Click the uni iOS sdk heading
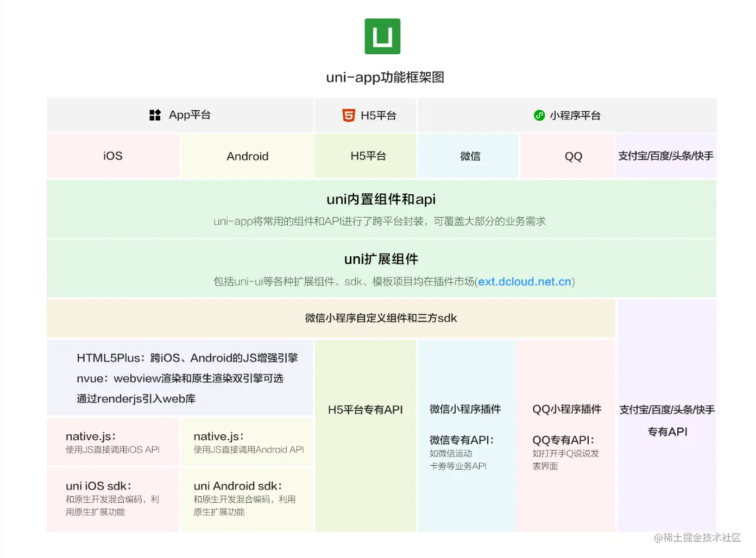The width and height of the screenshot is (756, 558). coord(98,486)
